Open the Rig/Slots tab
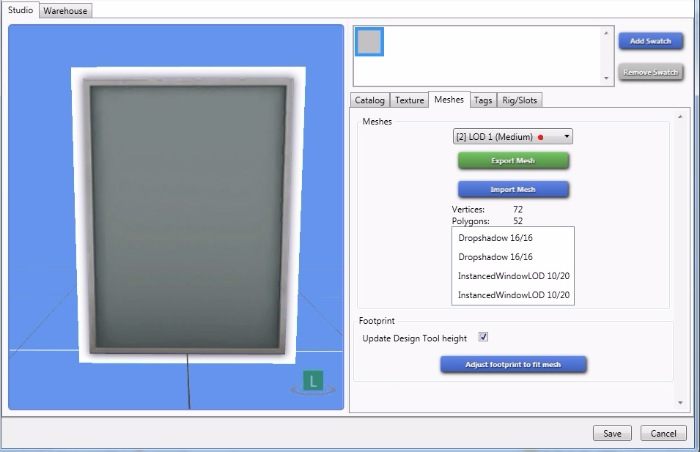700x452 pixels. pyautogui.click(x=520, y=100)
